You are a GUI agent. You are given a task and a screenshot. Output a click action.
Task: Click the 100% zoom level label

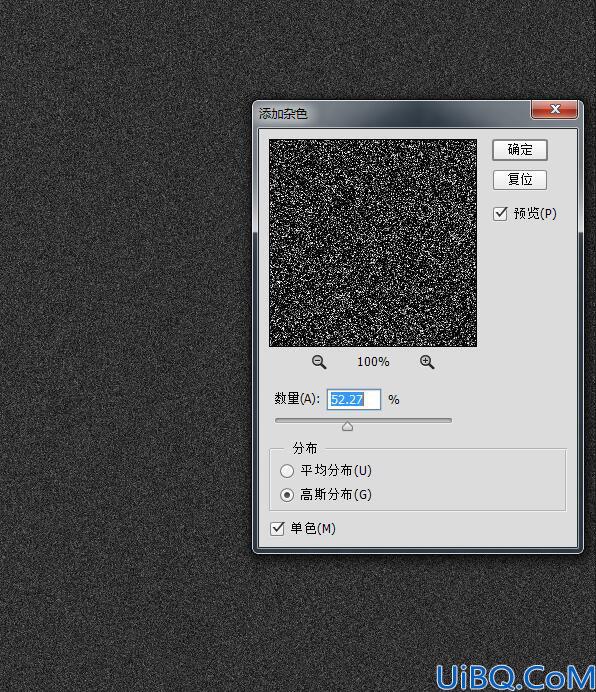click(373, 362)
